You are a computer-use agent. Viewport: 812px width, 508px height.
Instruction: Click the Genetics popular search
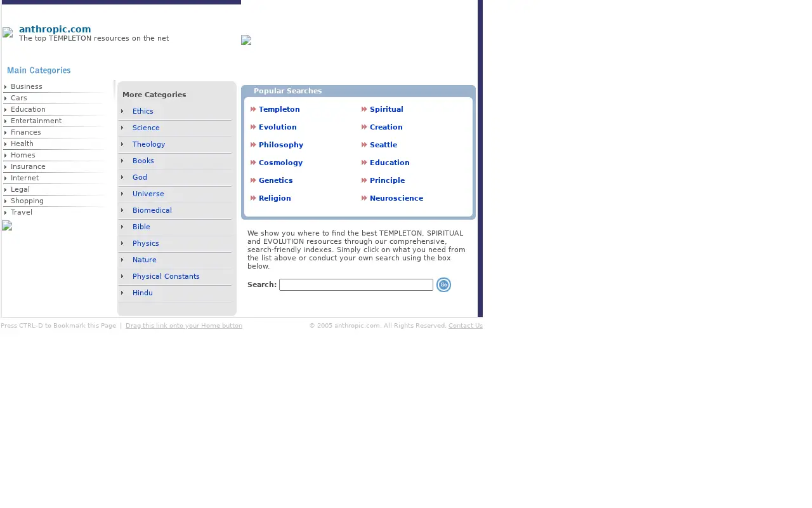276,181
